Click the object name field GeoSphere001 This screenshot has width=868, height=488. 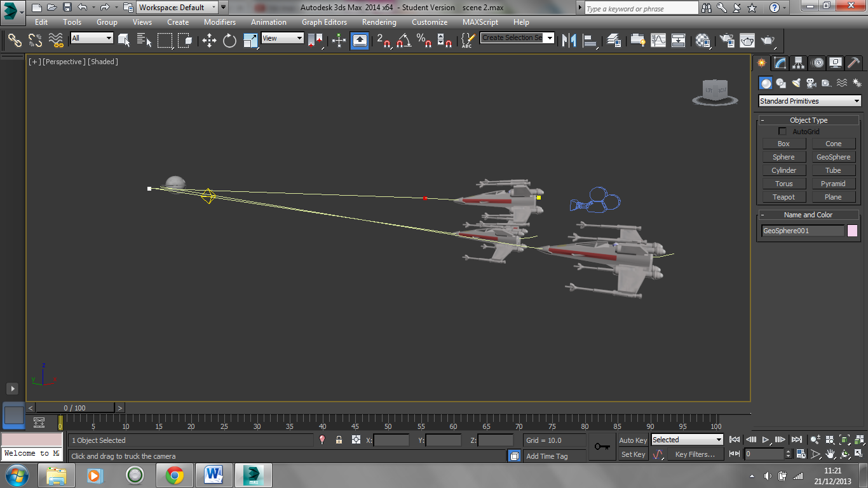click(x=803, y=231)
